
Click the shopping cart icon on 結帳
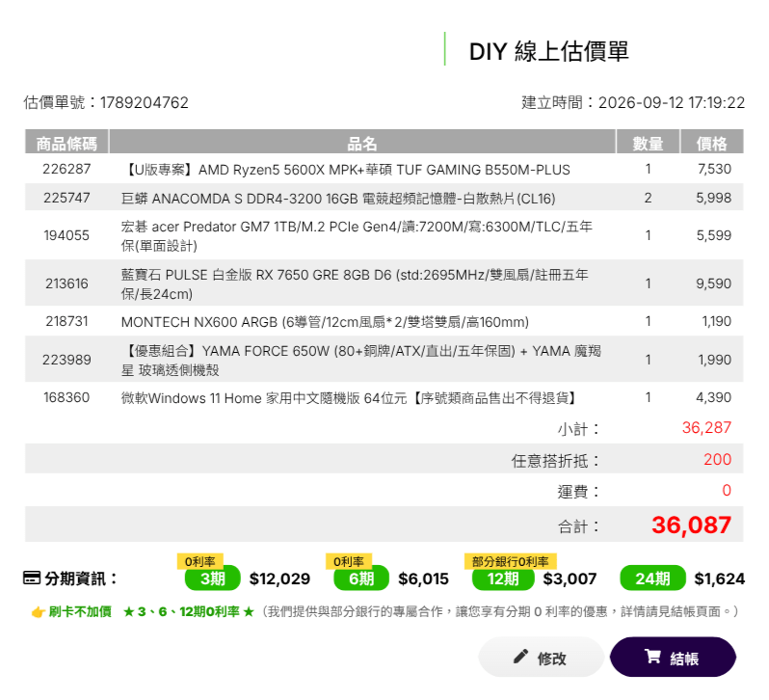tap(652, 657)
